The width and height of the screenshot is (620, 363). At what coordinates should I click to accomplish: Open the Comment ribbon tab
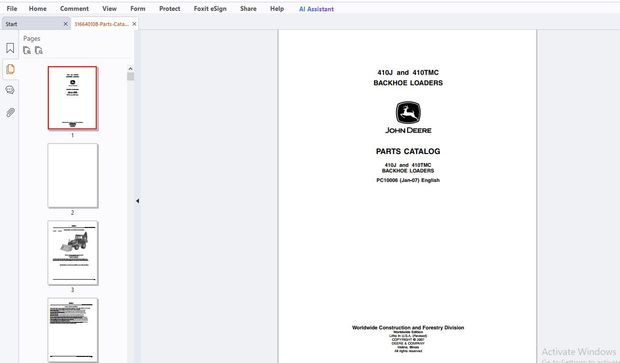74,8
